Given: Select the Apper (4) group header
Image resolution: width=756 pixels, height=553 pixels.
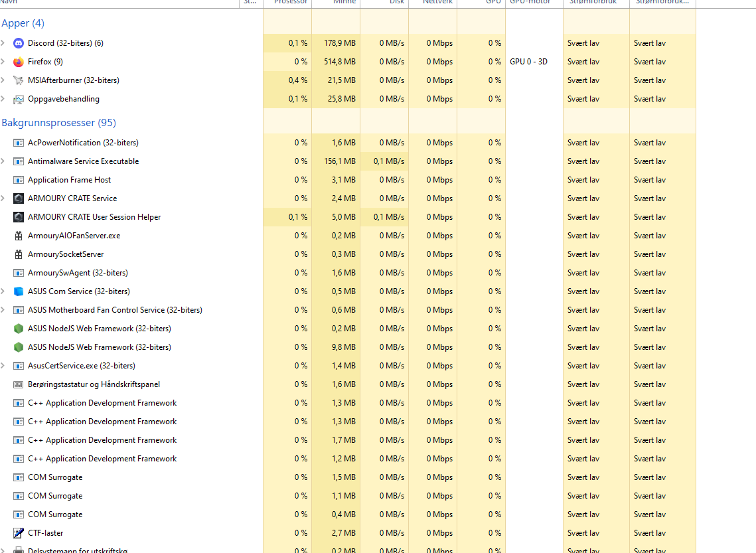Looking at the screenshot, I should (23, 23).
